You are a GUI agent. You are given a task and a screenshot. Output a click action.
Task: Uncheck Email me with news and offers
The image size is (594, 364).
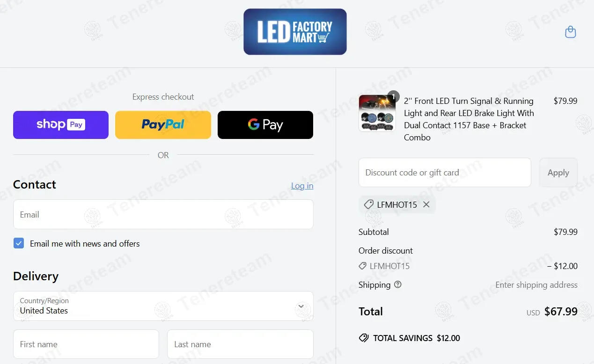click(19, 243)
